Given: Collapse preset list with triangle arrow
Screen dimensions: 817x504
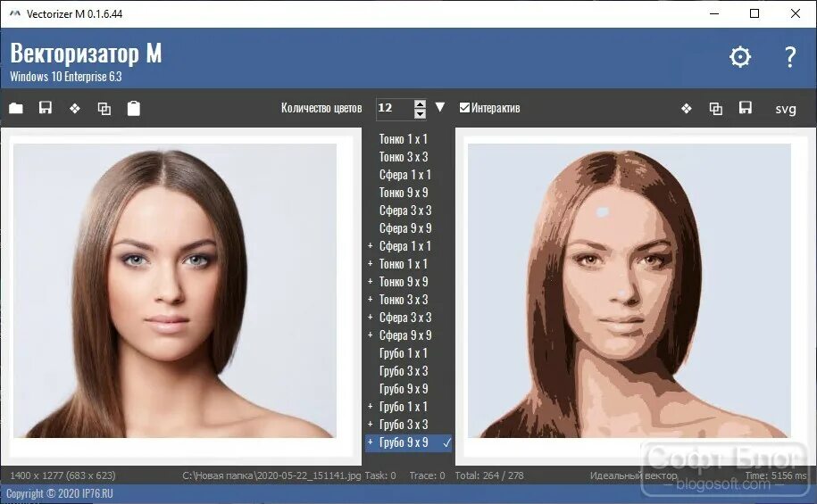Looking at the screenshot, I should pos(440,107).
